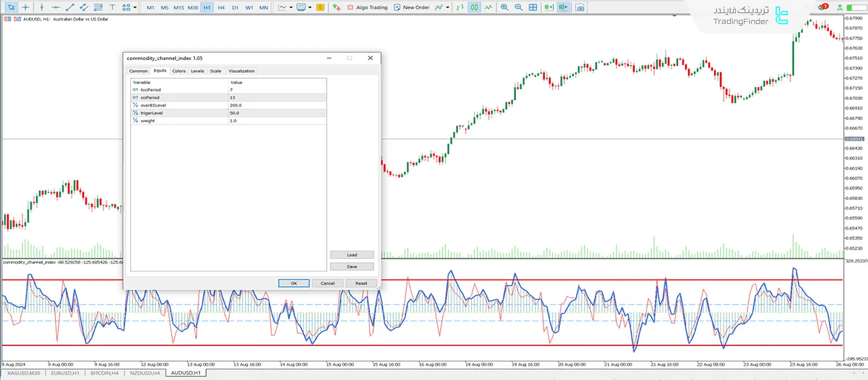Select the H4 timeframe button

[221, 8]
